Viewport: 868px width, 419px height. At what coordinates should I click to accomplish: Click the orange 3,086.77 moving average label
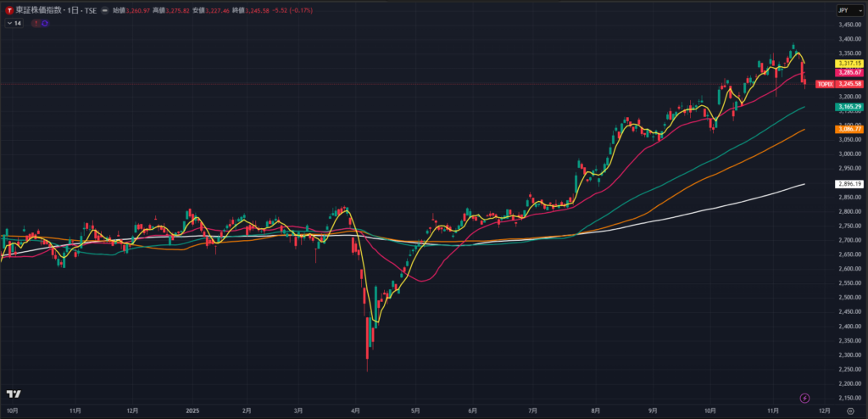[x=849, y=128]
